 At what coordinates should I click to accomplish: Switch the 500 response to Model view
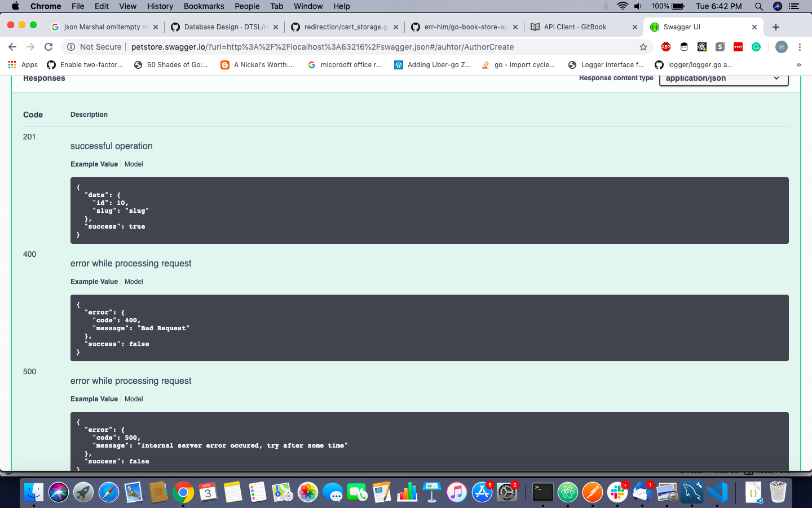pyautogui.click(x=134, y=398)
